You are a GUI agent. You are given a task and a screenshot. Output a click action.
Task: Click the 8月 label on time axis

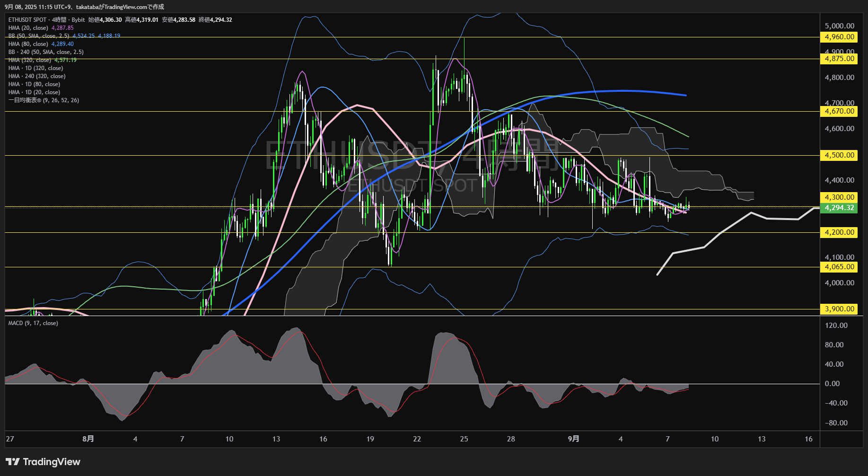(x=88, y=439)
